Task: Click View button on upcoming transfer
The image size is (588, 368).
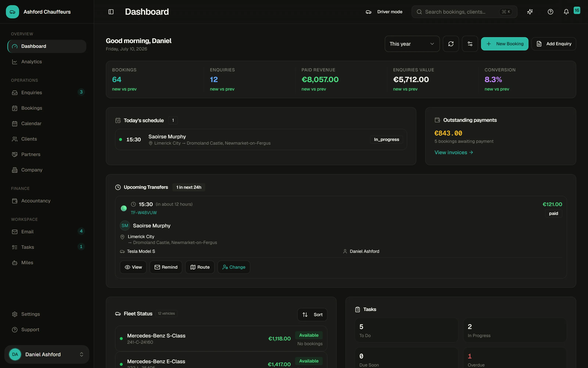Action: (133, 267)
